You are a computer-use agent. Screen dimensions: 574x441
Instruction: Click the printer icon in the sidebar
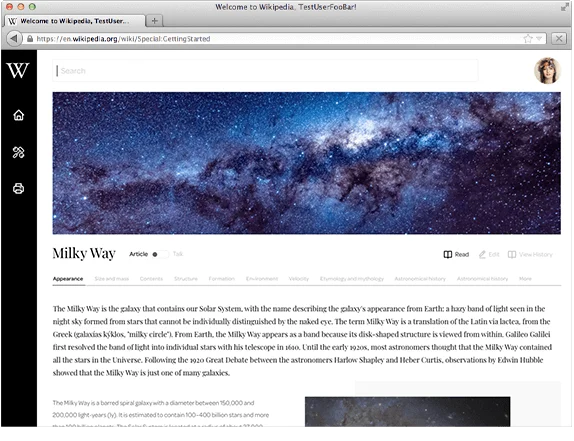19,188
